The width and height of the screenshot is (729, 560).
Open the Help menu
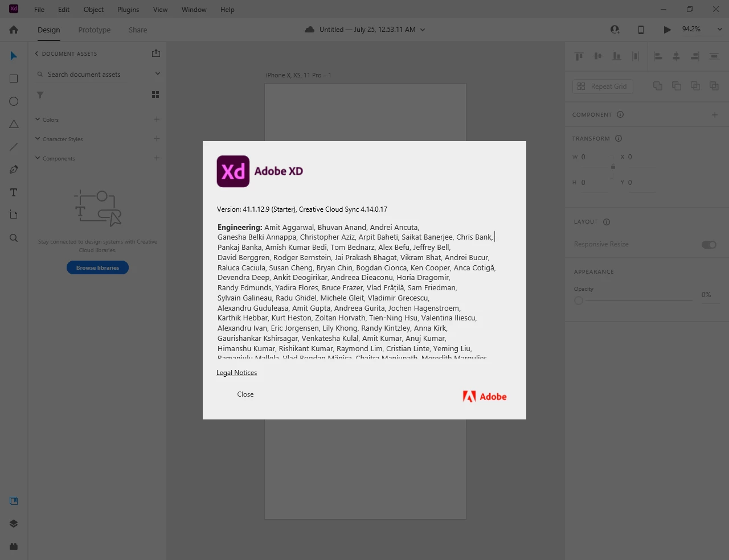tap(227, 10)
